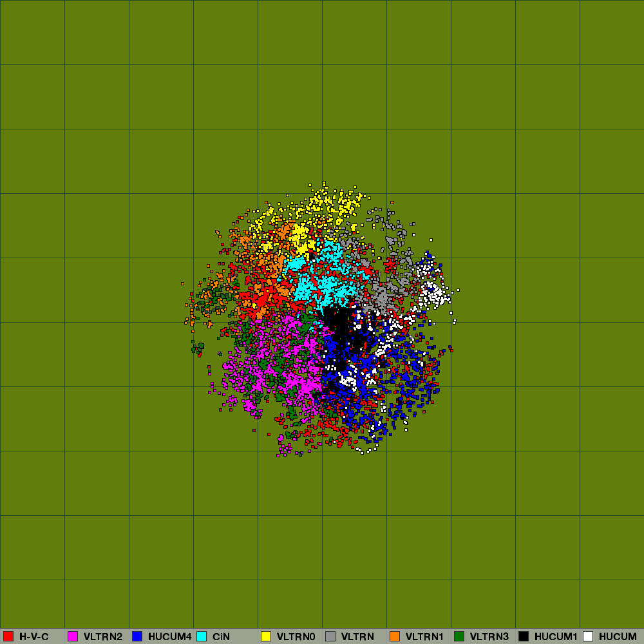Select the HUCUM1 legend label

pos(556,637)
